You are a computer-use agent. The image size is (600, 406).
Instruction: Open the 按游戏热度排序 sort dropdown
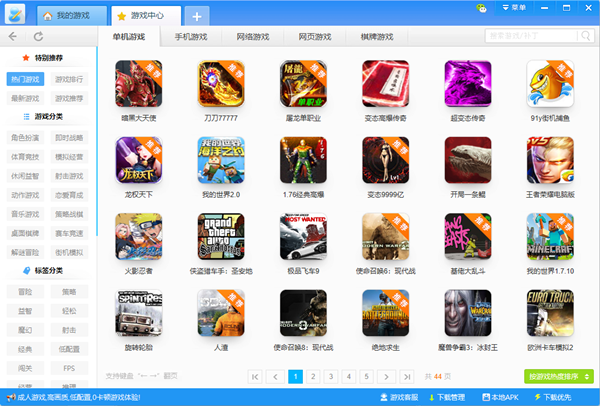point(559,377)
